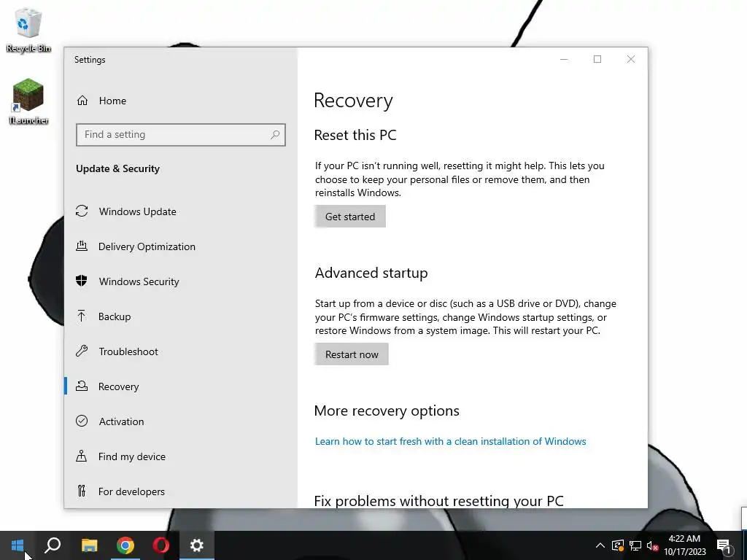Click the Recovery sidebar icon
Screen dimensions: 747x560
point(82,386)
